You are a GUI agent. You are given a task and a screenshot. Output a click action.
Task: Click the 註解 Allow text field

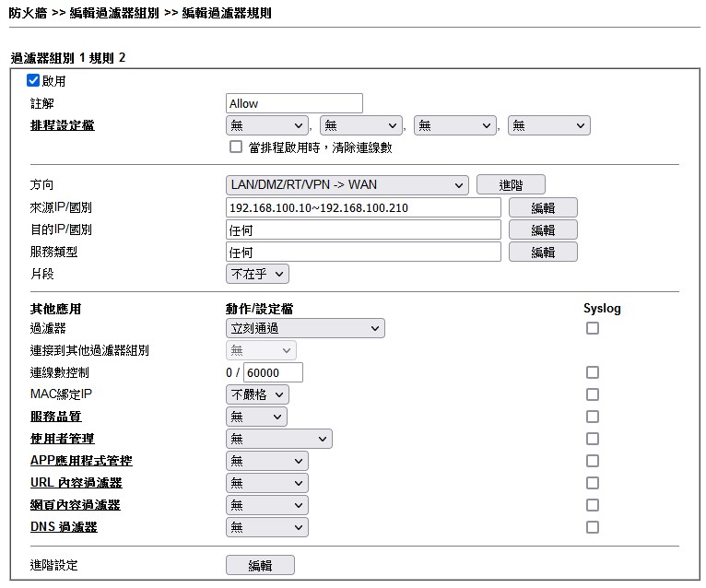294,103
